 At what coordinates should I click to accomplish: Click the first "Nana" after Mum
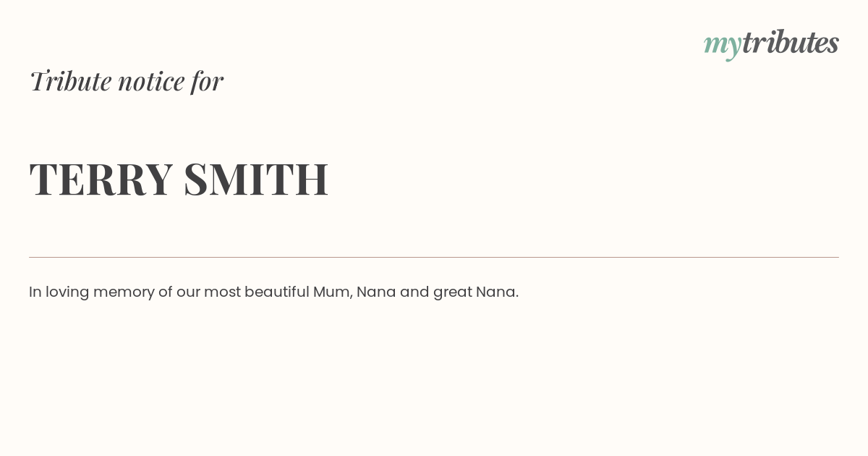click(376, 292)
